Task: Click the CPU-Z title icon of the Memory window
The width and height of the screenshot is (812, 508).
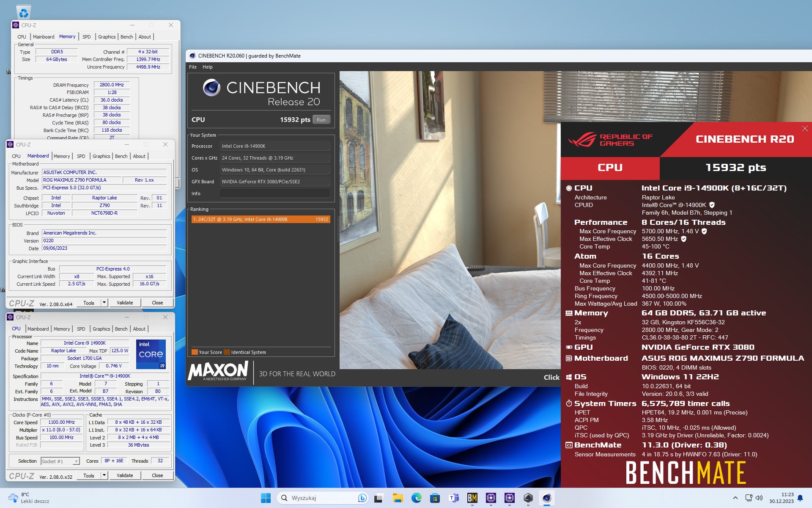Action: 16,25
